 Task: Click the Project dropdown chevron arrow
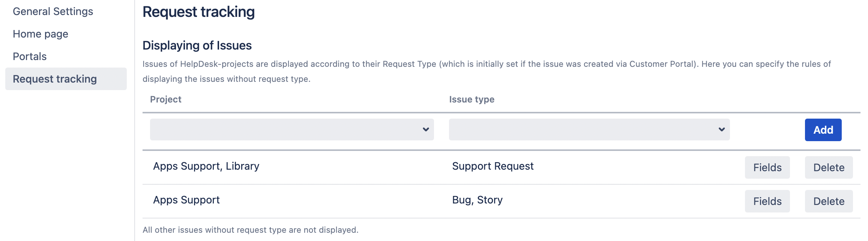(426, 130)
